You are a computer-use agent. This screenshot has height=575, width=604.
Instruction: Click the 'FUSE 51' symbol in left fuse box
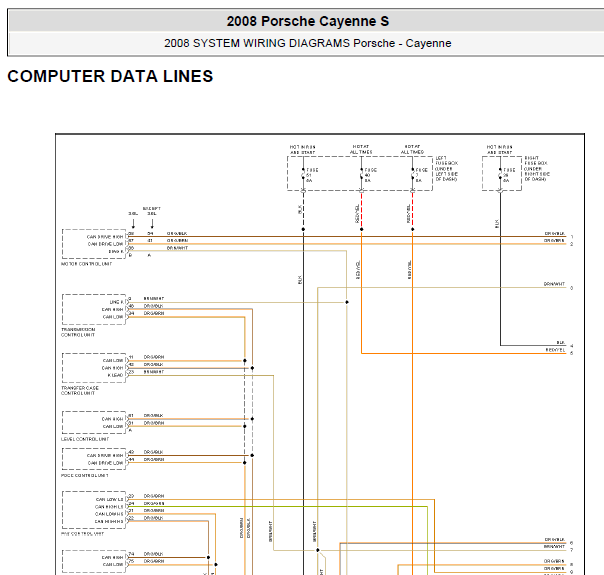[304, 175]
